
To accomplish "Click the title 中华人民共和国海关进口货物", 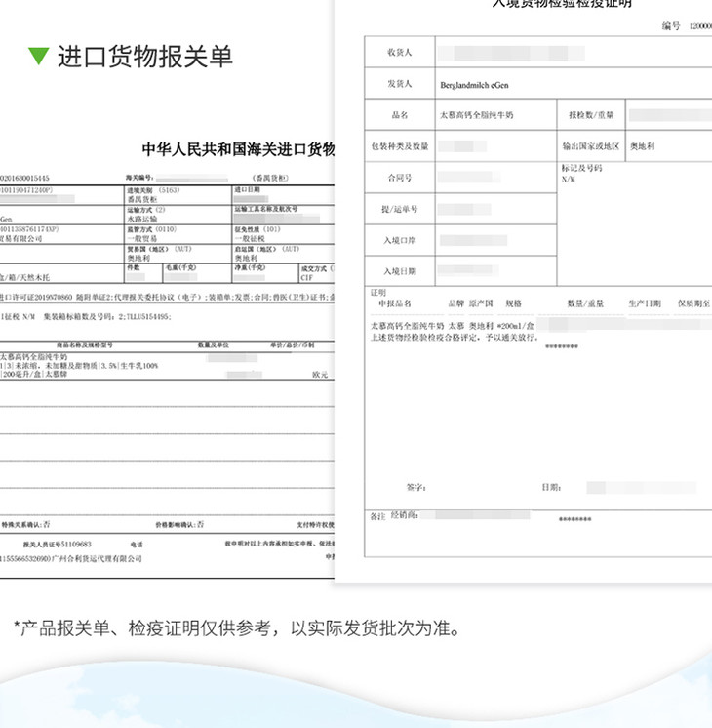I will [x=238, y=149].
